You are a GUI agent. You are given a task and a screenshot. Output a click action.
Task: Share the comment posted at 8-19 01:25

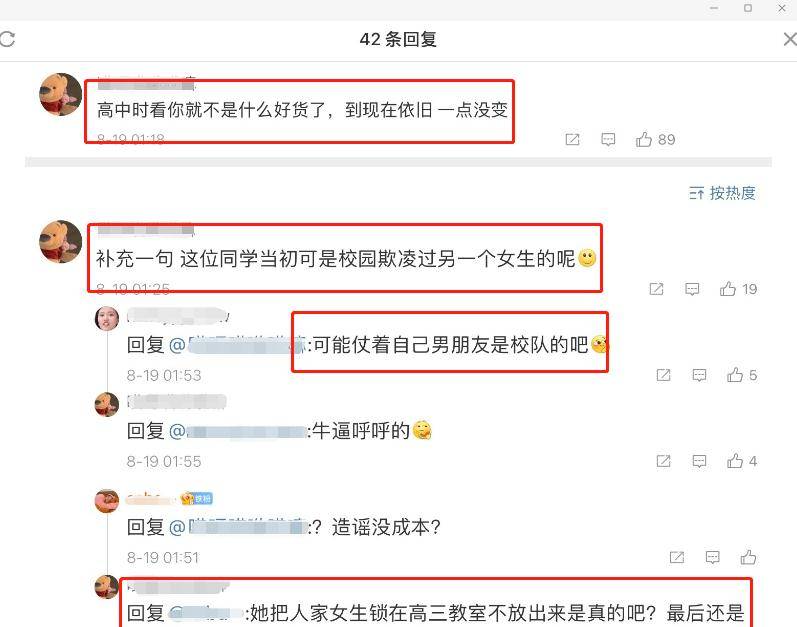click(656, 289)
